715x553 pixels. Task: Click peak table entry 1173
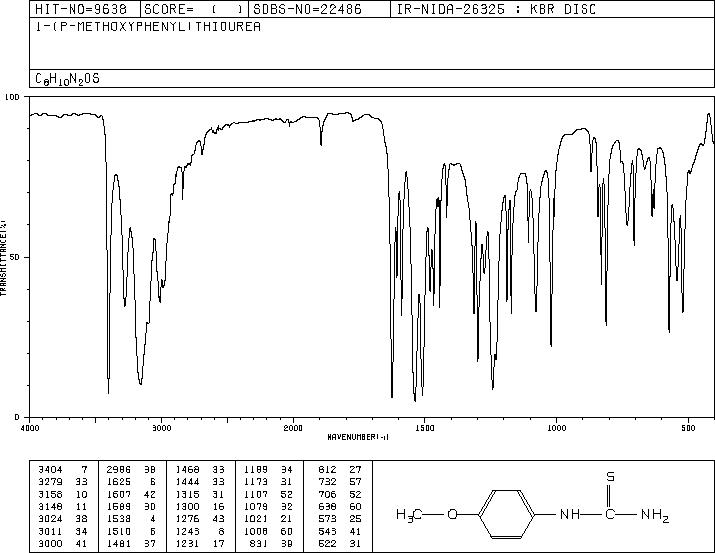click(256, 482)
